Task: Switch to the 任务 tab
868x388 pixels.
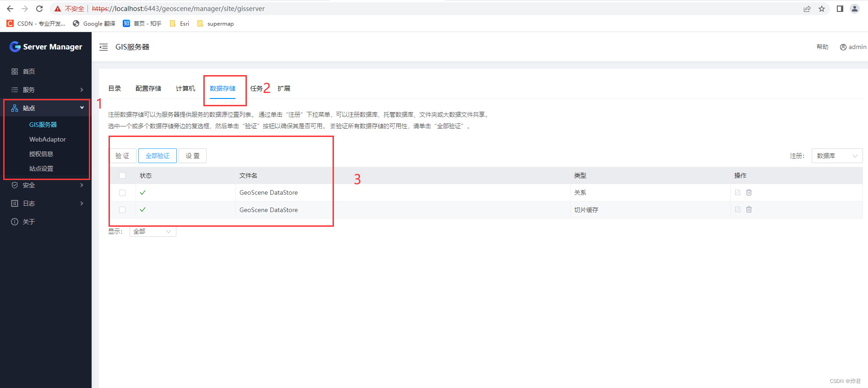Action: coord(256,88)
